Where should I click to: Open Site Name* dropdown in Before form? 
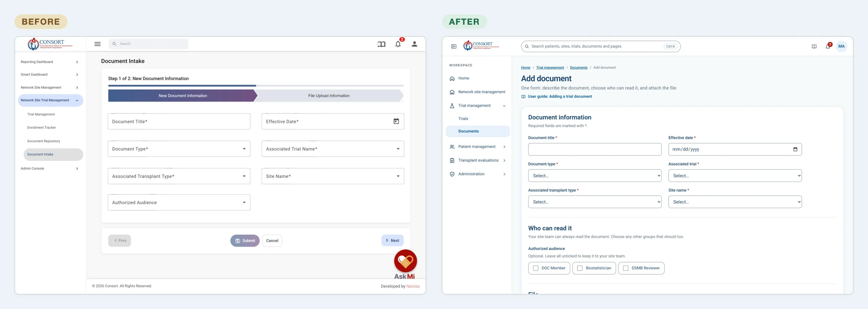click(x=333, y=176)
